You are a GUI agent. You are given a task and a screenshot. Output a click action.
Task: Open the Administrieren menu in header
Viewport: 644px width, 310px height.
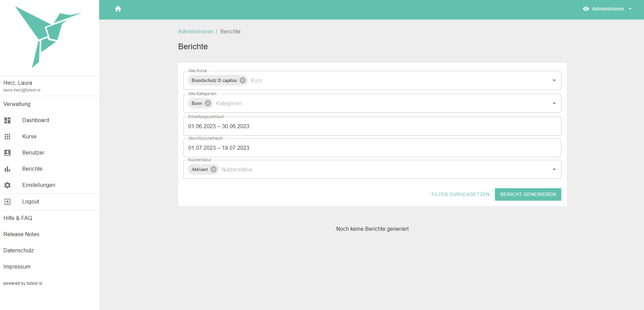pos(608,9)
